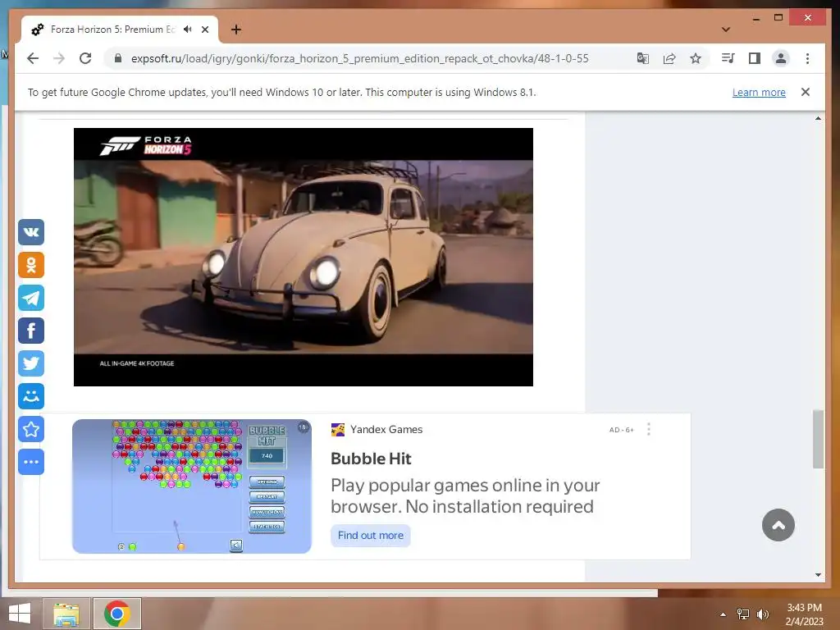Open the Bubble Hit ad title

(x=371, y=459)
